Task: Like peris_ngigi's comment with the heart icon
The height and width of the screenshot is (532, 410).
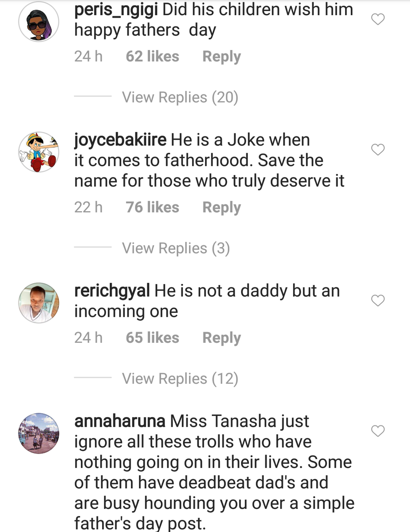Action: click(378, 19)
